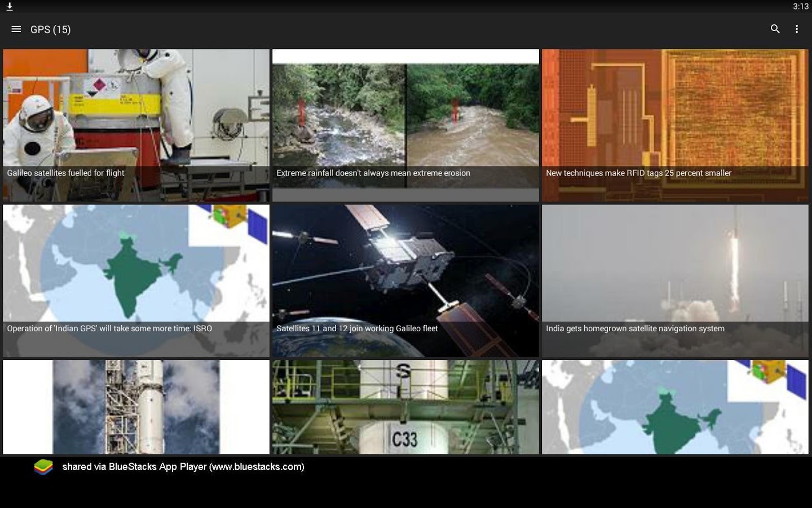Open the 'Indian GPS' ISRO article

[x=135, y=281]
